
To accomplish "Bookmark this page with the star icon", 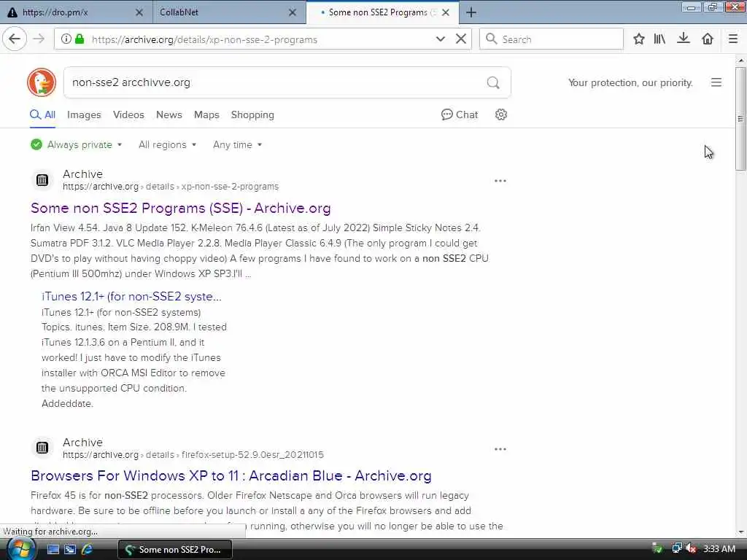I will [x=639, y=39].
